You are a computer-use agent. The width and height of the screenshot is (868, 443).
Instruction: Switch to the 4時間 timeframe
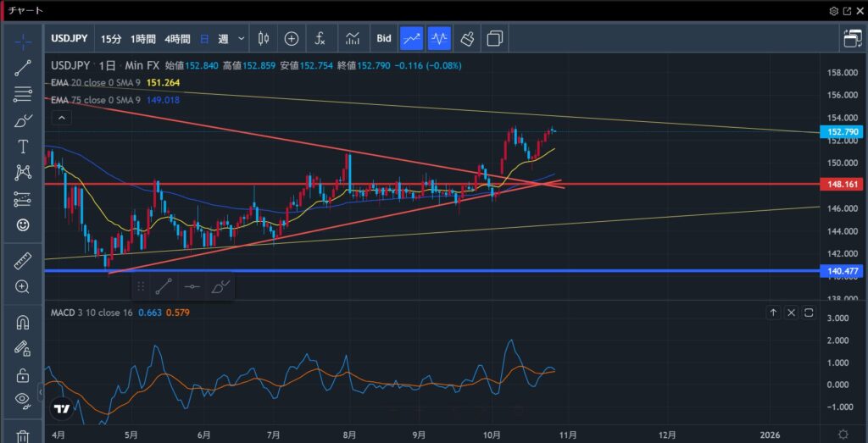177,38
